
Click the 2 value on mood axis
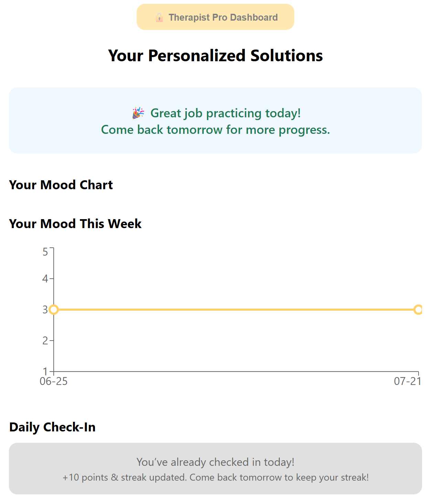45,341
